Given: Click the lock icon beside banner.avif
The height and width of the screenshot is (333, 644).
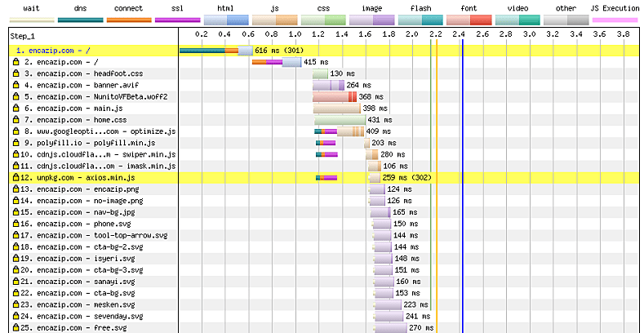Looking at the screenshot, I should pyautogui.click(x=16, y=85).
